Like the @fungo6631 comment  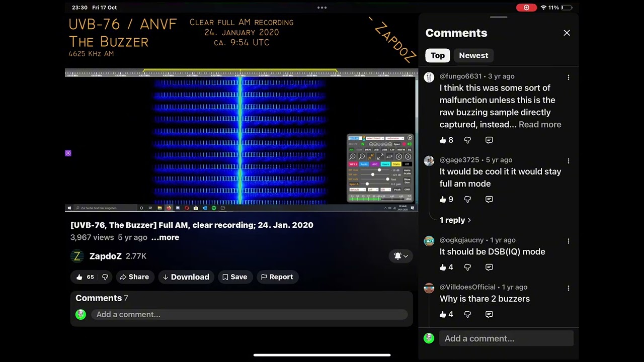[443, 140]
